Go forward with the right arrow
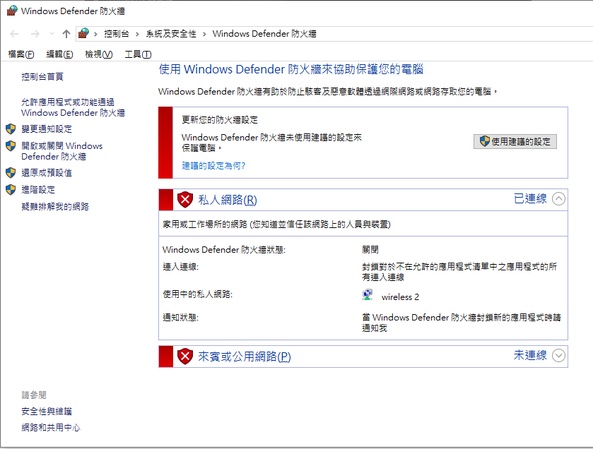 (x=35, y=34)
